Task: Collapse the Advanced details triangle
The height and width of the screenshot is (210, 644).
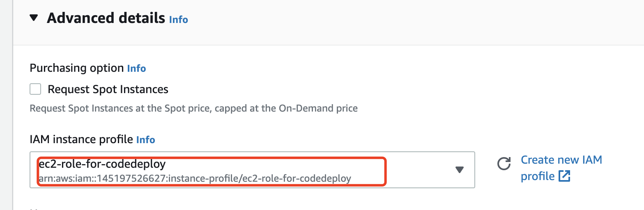Action: [x=34, y=18]
